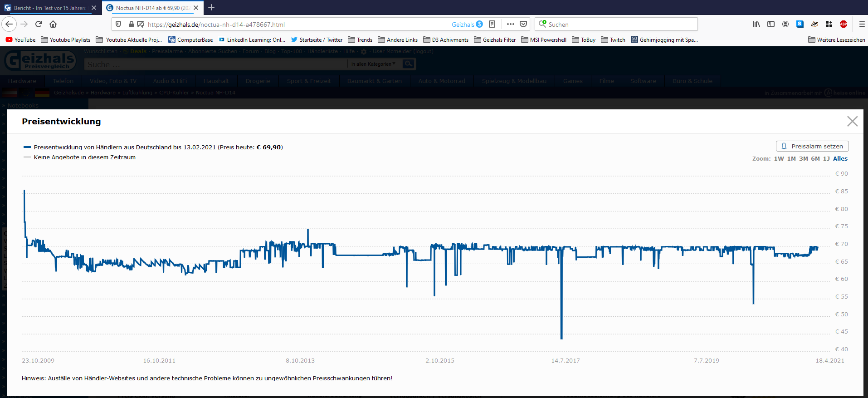The height and width of the screenshot is (398, 868).
Task: Open page actions three-dot menu
Action: click(511, 24)
